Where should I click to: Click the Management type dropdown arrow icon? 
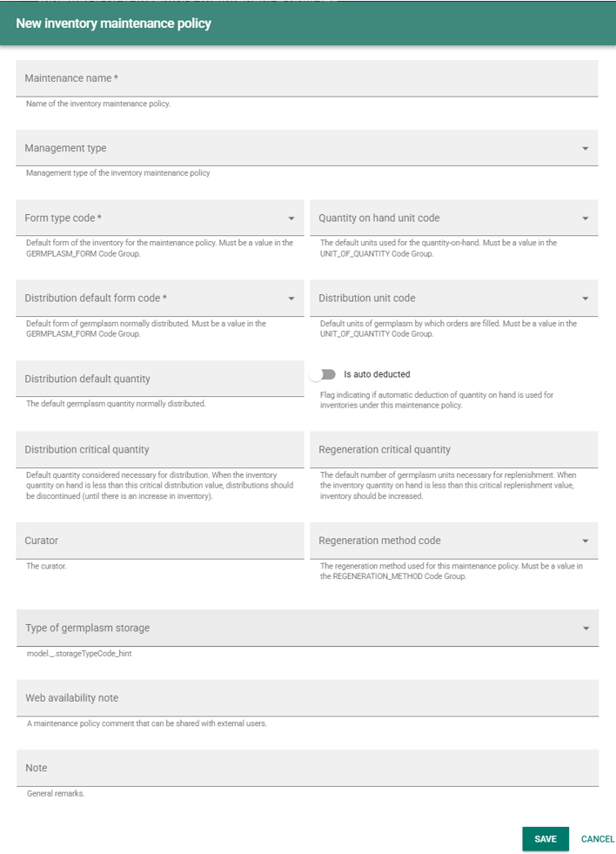pos(586,149)
